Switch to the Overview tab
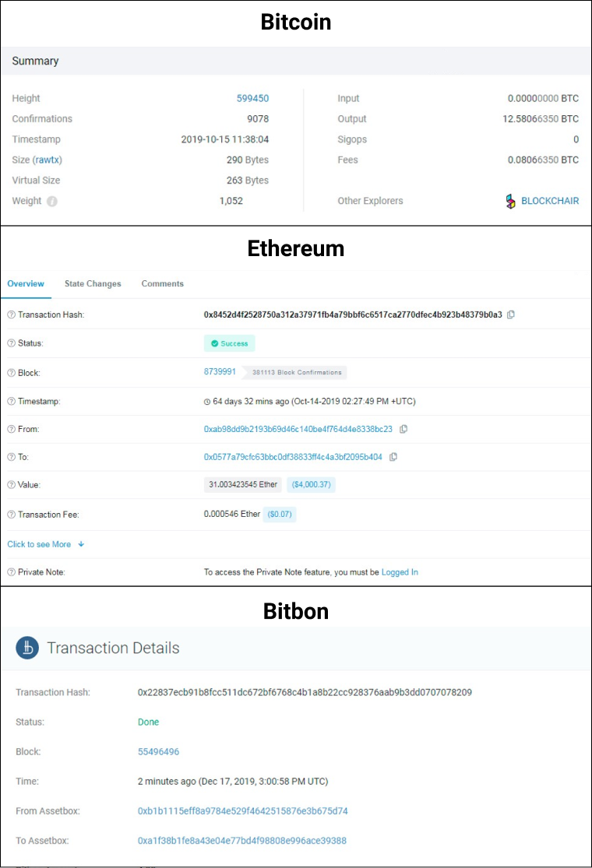 point(26,283)
